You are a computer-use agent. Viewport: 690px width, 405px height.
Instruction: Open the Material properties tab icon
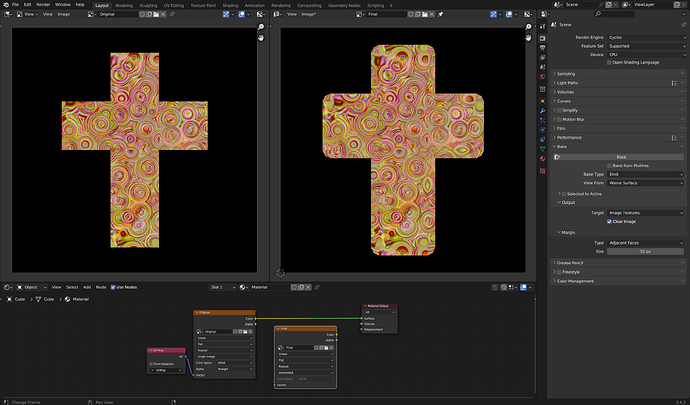[x=543, y=158]
